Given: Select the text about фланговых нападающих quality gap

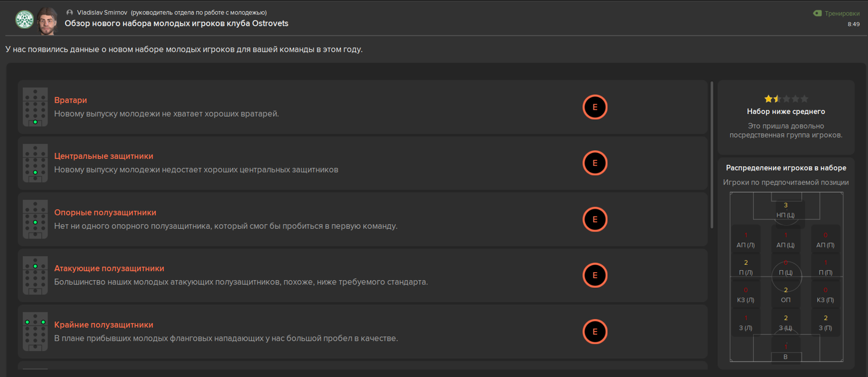Looking at the screenshot, I should [226, 338].
